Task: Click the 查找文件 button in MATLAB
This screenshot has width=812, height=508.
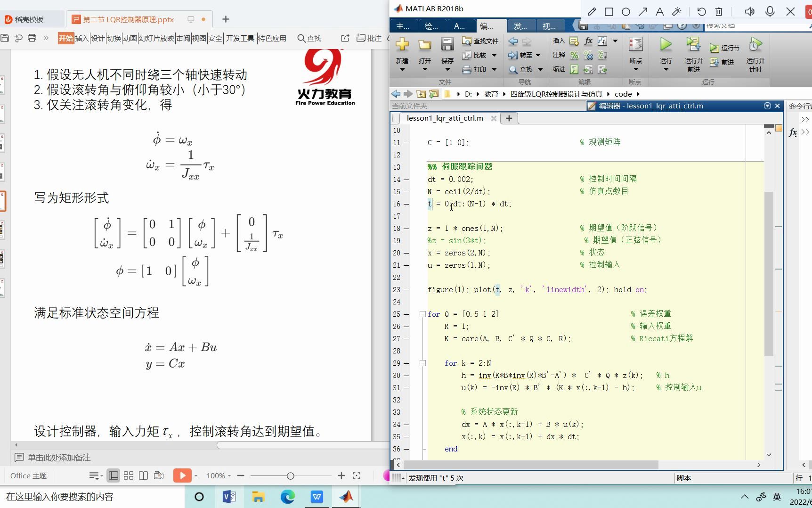Action: click(480, 41)
